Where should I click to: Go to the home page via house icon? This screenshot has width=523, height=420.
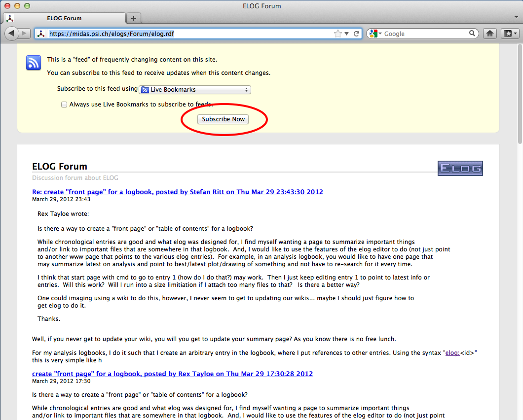point(489,34)
